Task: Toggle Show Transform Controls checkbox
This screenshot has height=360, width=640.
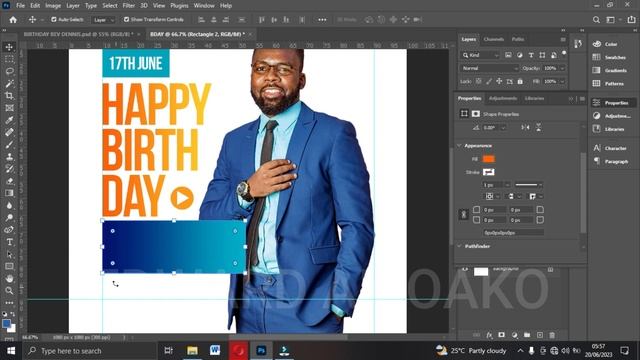Action: [x=126, y=20]
